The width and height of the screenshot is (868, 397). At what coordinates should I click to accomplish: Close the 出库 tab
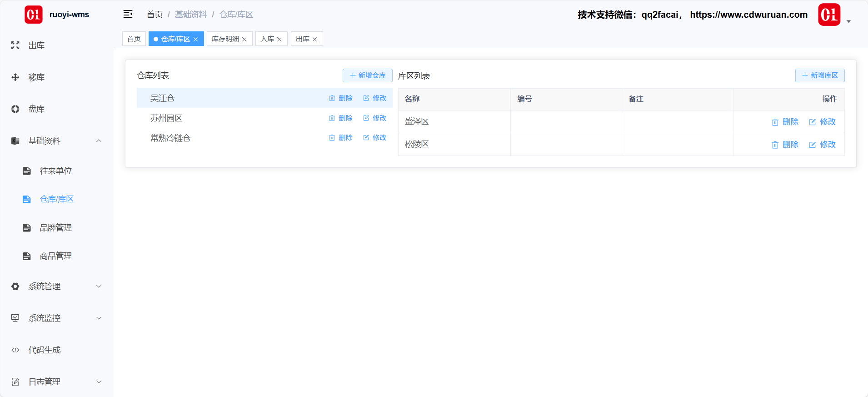315,40
